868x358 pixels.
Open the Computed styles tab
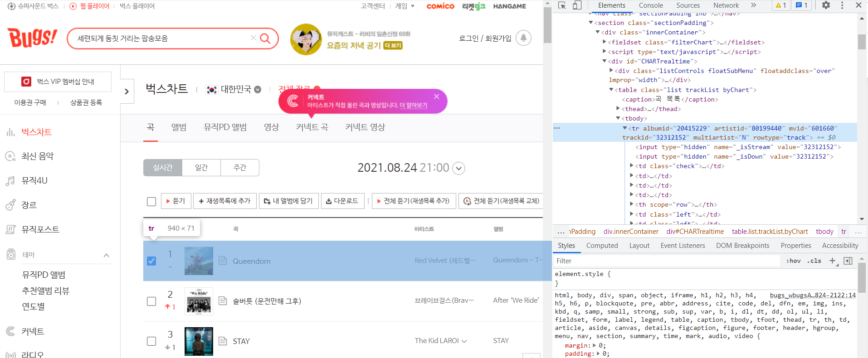pyautogui.click(x=602, y=246)
